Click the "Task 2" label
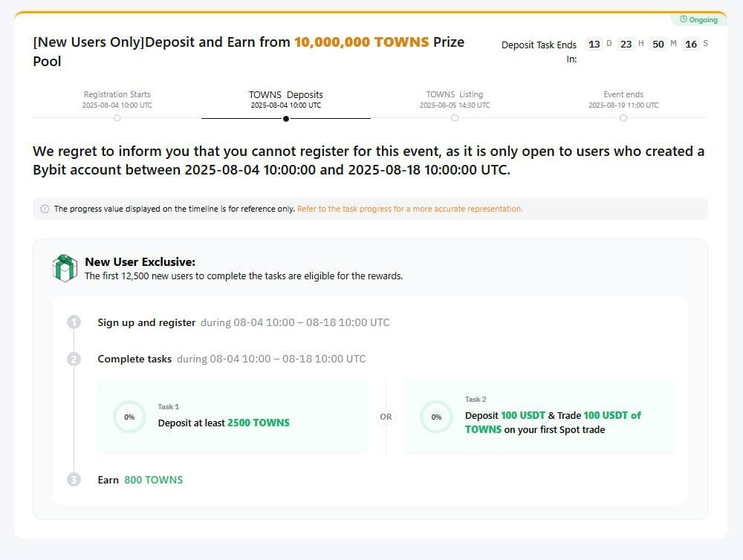743x560 pixels. (476, 400)
